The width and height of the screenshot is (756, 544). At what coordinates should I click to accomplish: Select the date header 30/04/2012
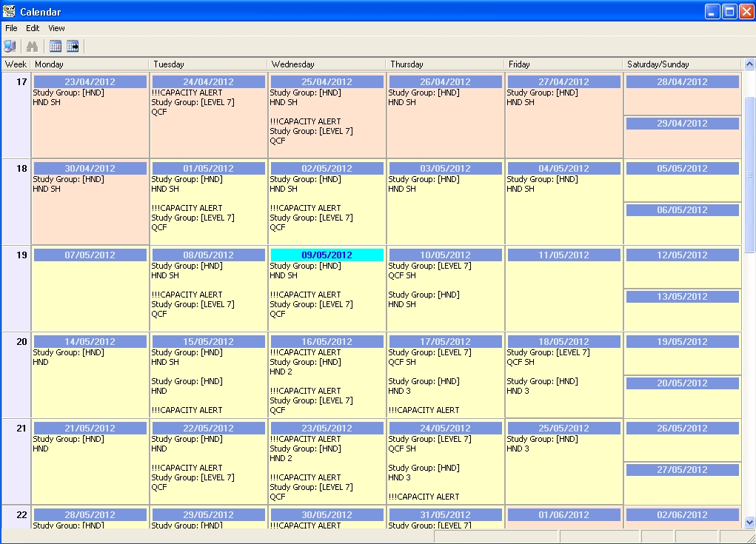pos(90,169)
